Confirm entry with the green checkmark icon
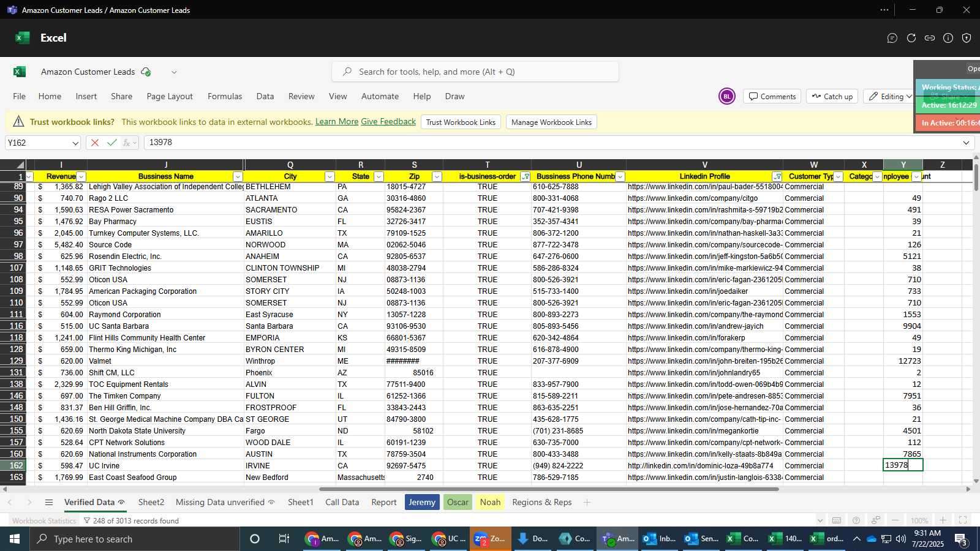 click(111, 143)
